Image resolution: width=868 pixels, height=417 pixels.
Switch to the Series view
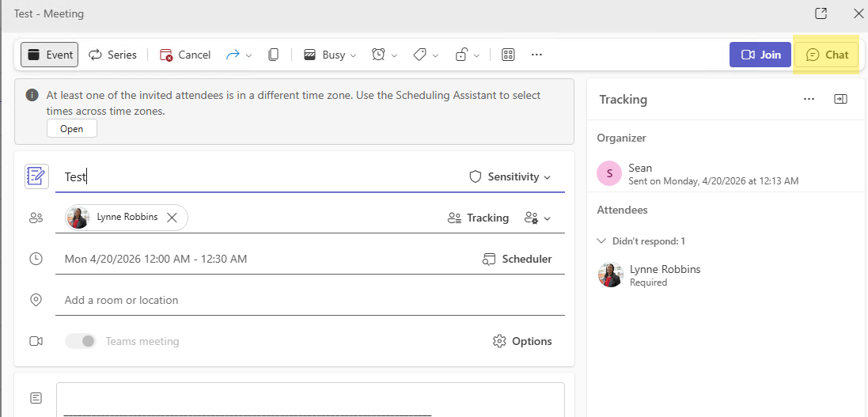tap(112, 55)
